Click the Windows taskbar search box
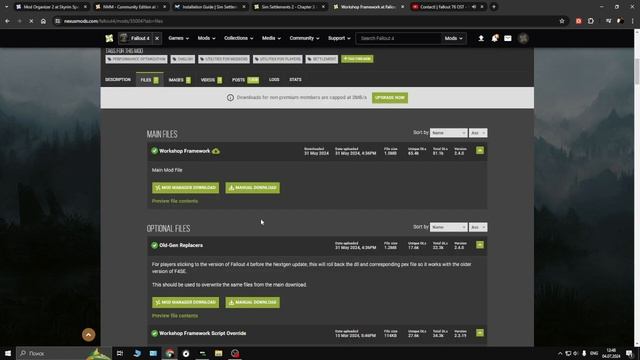This screenshot has width=640, height=360. coord(64,353)
